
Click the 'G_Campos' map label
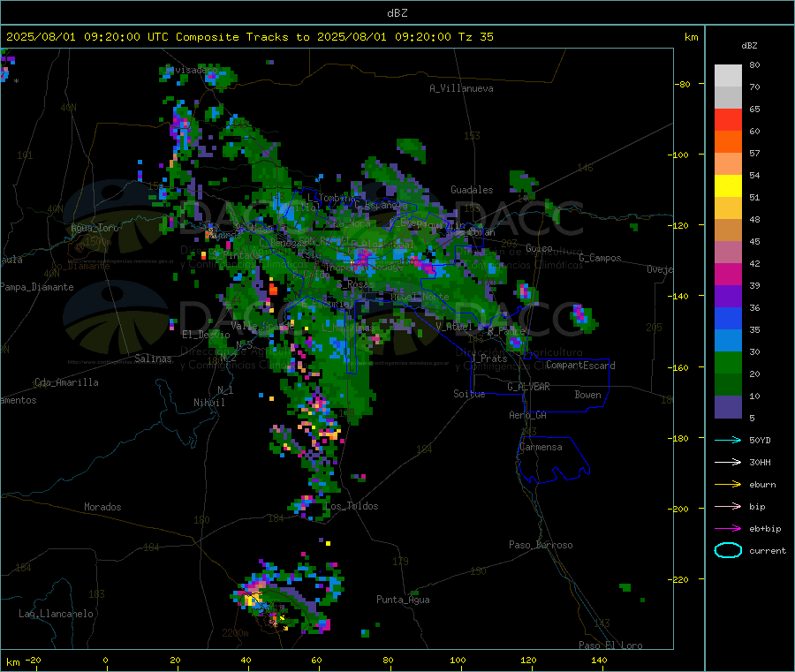point(600,258)
